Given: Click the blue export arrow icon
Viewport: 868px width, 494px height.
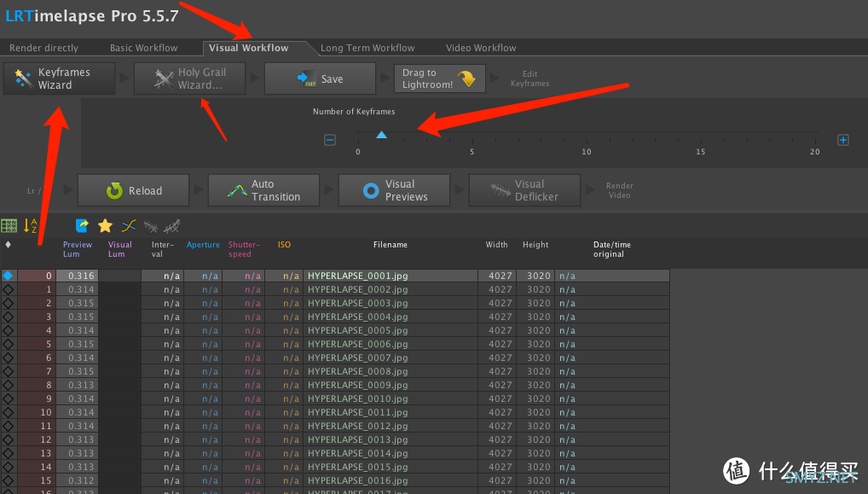Looking at the screenshot, I should [82, 226].
